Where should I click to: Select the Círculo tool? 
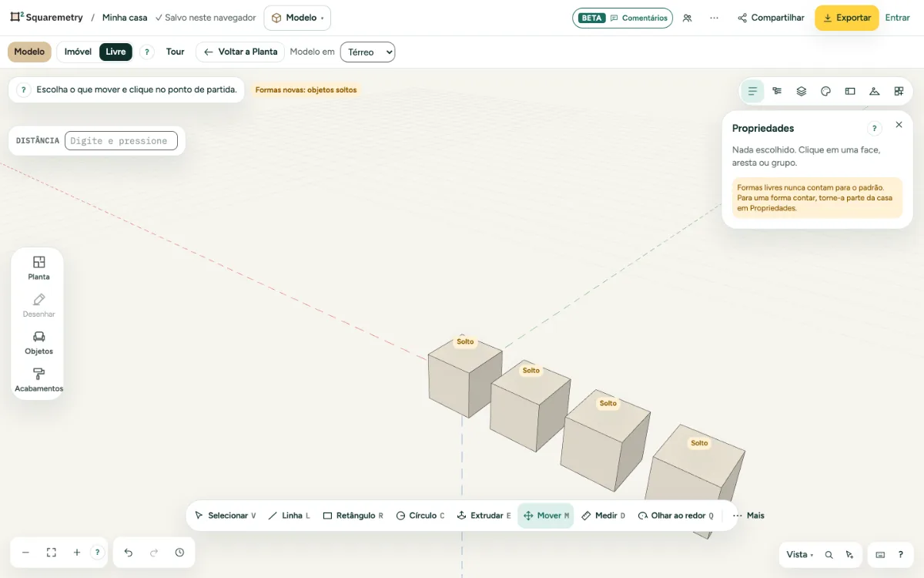(420, 516)
